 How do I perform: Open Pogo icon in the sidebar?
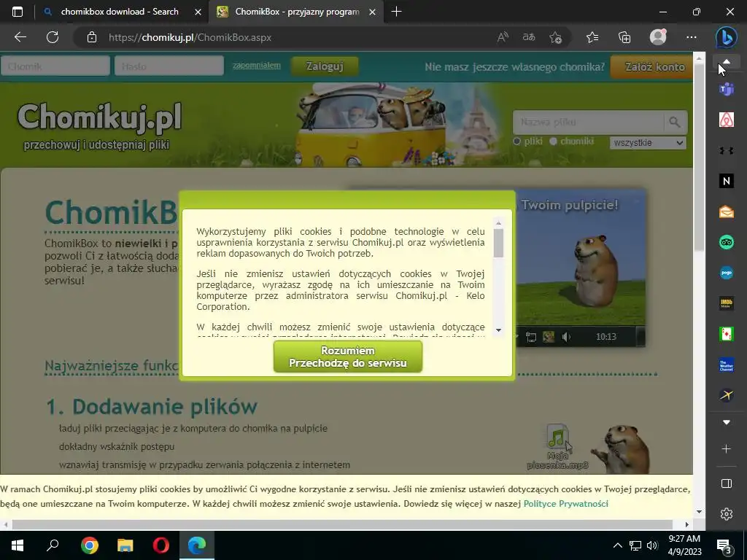tap(727, 273)
